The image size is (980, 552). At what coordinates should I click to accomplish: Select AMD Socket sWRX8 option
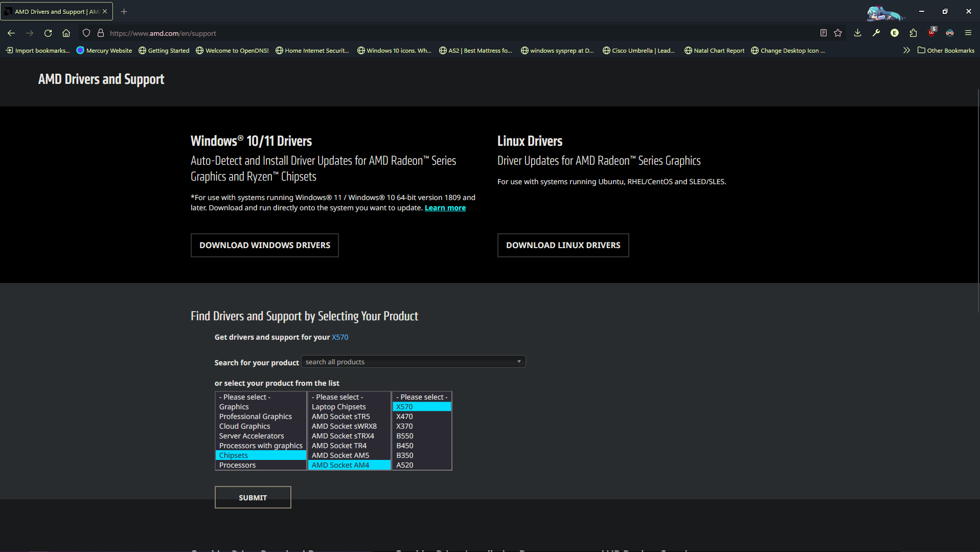coord(349,426)
